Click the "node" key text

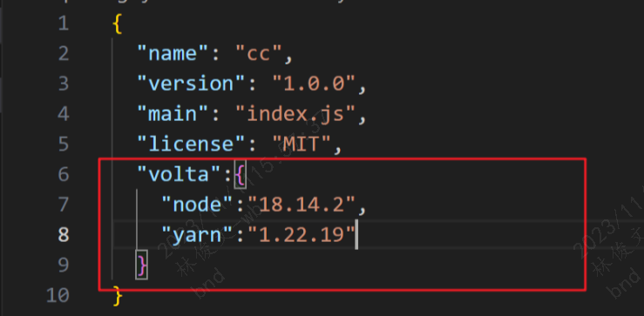point(197,205)
